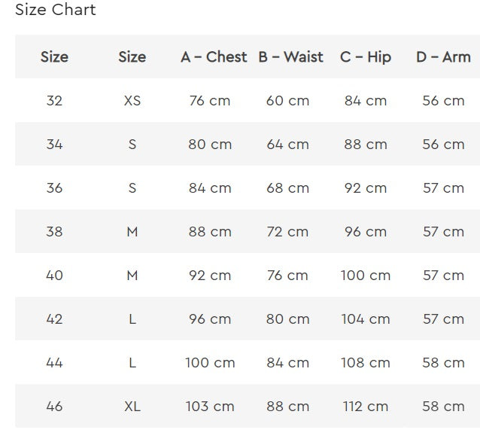The height and width of the screenshot is (448, 480).
Task: Click the B – Waist column header
Action: (x=290, y=57)
